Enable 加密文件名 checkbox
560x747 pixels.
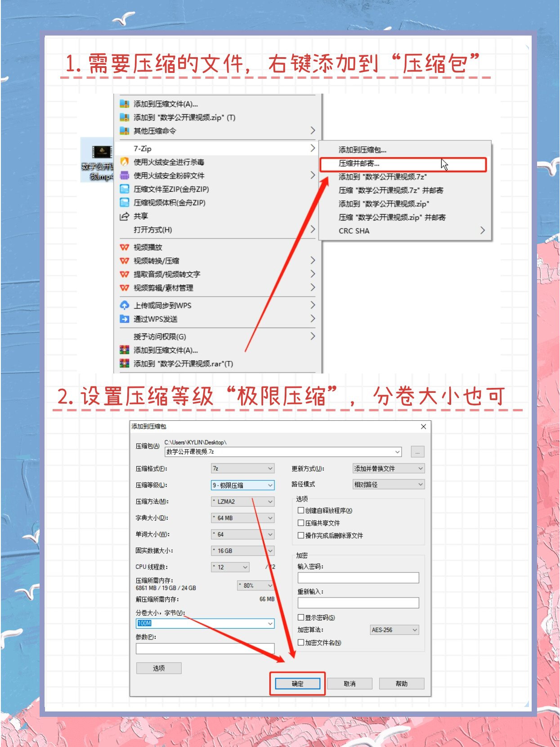pyautogui.click(x=301, y=643)
